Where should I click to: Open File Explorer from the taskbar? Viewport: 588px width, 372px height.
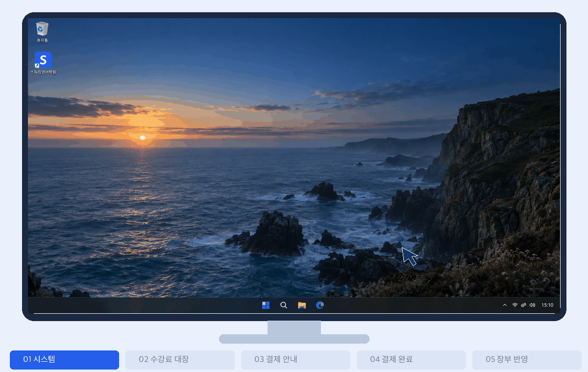(x=302, y=305)
